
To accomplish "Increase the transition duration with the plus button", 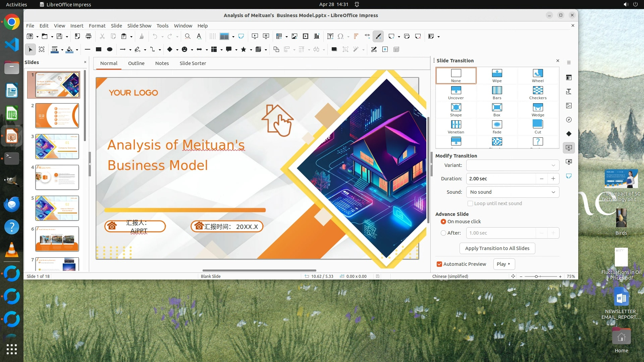I will [x=553, y=179].
